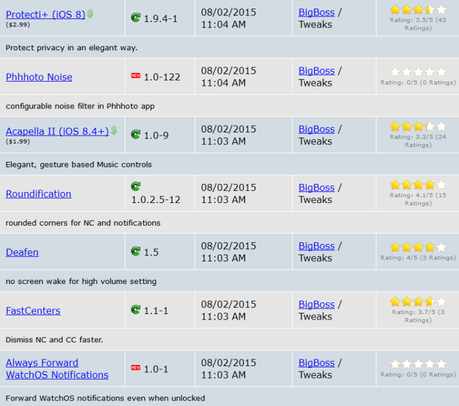Image resolution: width=459 pixels, height=406 pixels.
Task: Open the Roundification package page
Action: coord(39,194)
